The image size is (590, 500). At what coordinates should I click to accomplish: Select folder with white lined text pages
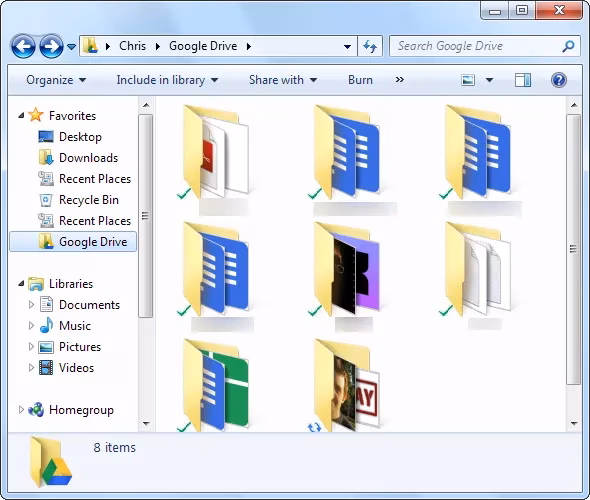click(x=475, y=269)
